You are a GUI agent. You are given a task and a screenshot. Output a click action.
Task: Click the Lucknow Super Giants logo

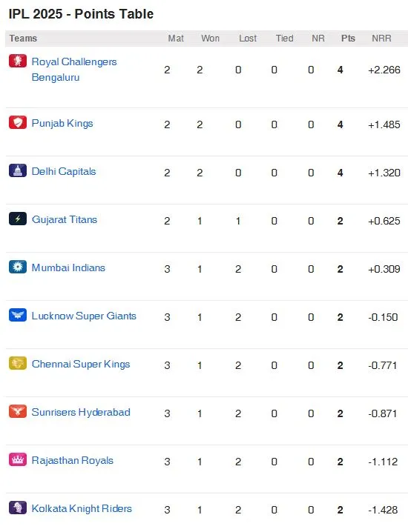point(18,315)
